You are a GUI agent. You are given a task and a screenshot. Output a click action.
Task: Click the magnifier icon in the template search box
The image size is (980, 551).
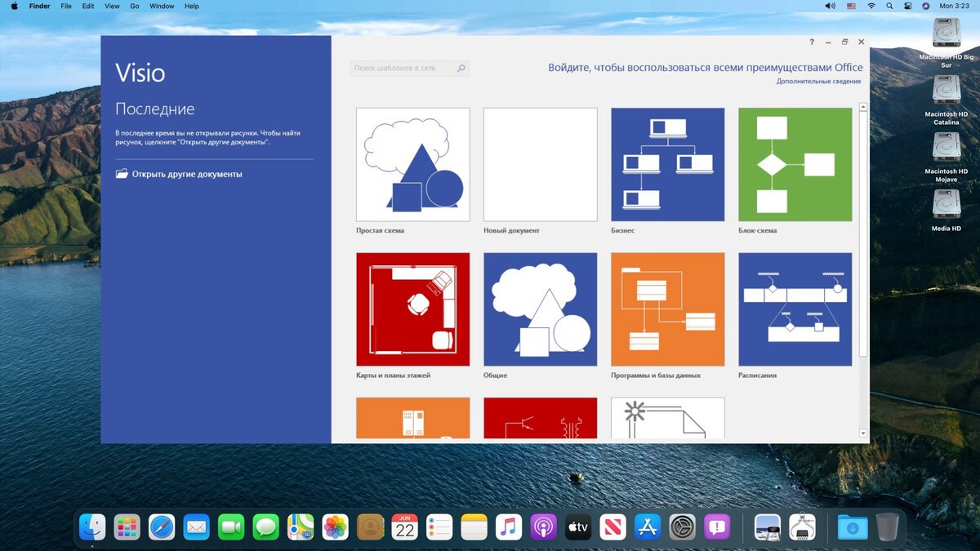point(462,68)
